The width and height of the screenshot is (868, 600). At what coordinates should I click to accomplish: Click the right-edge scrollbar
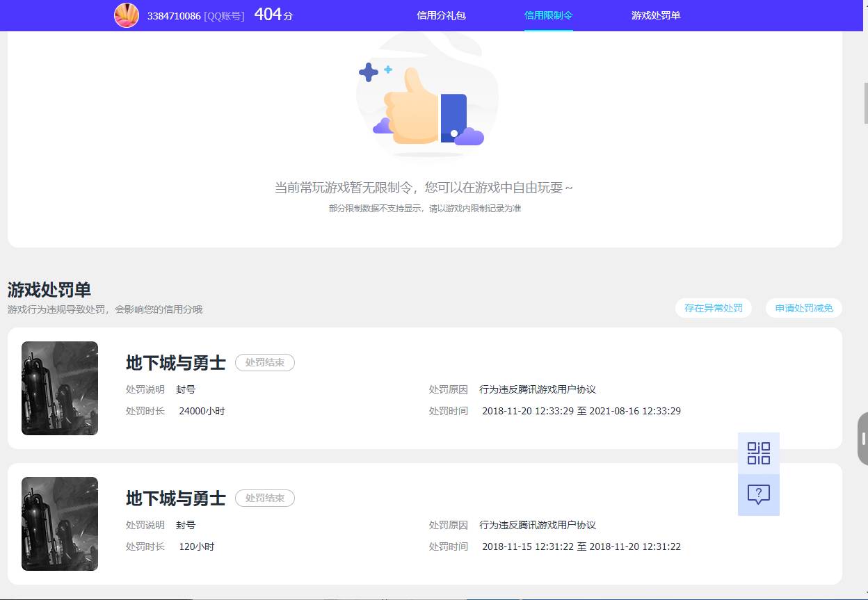point(865,101)
